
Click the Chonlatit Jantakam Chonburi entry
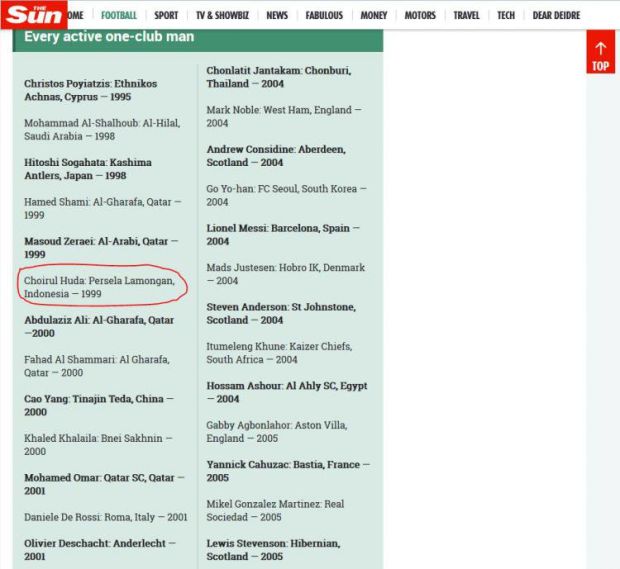pyautogui.click(x=279, y=77)
